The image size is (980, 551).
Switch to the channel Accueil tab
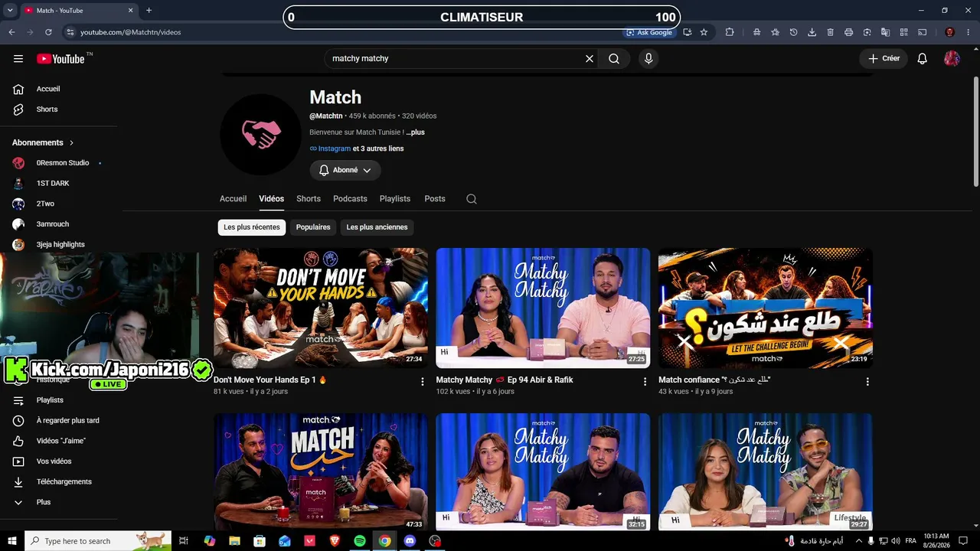pos(233,199)
